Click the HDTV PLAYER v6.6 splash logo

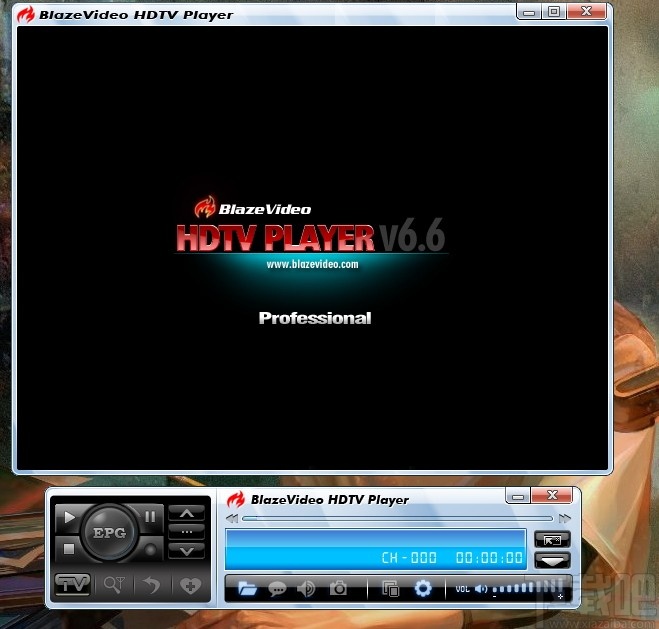coord(311,237)
